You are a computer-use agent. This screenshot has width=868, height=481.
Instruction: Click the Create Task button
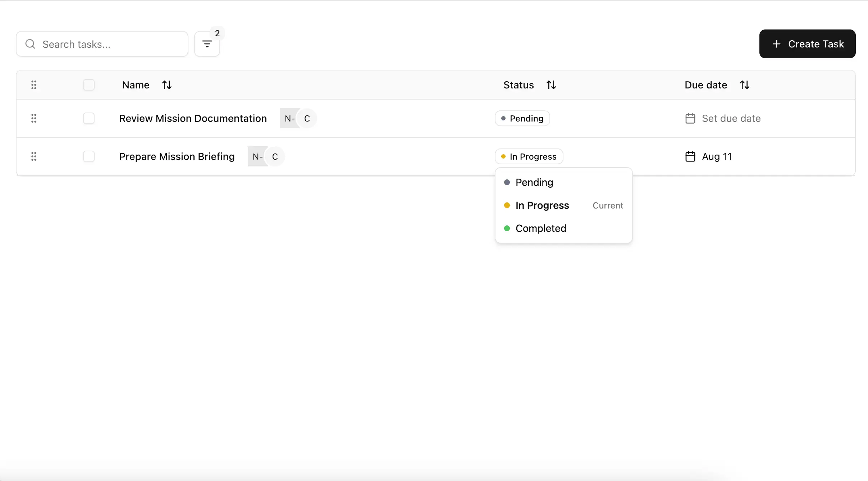point(807,43)
